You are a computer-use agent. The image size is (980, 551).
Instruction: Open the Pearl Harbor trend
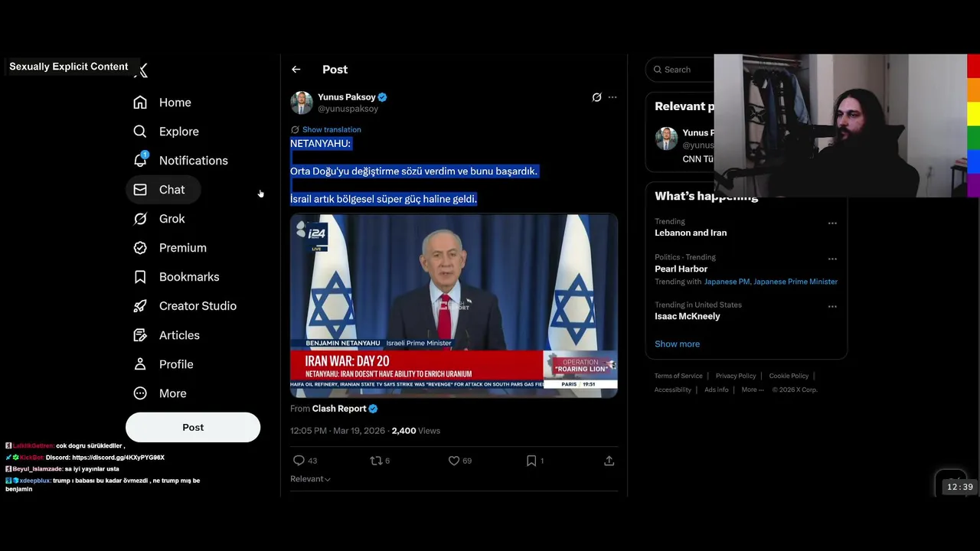(x=681, y=269)
